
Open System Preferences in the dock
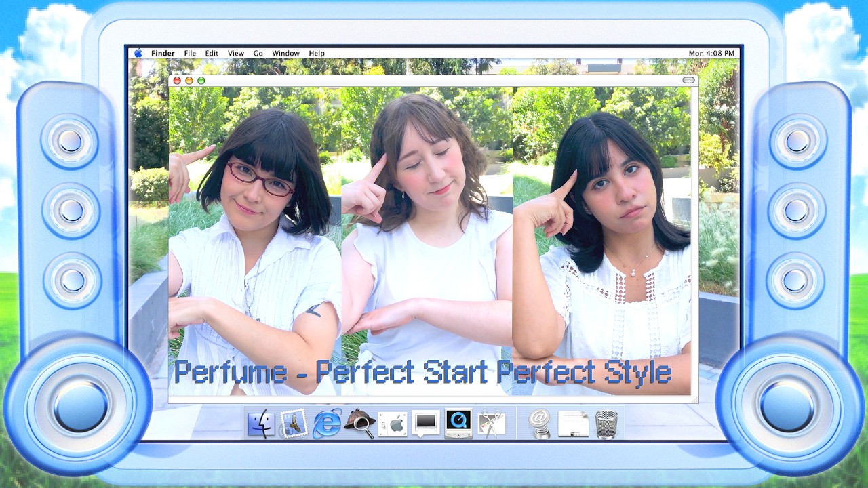coord(393,424)
